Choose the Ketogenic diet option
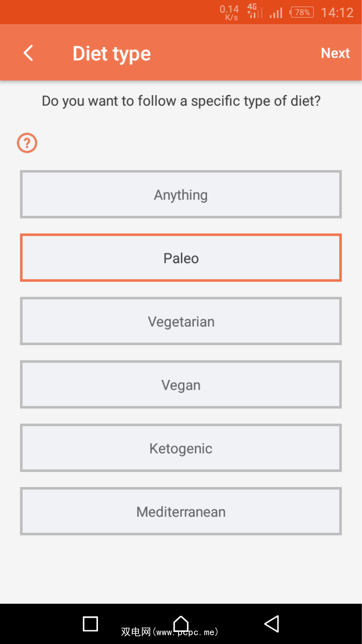Screen dimensions: 362x644 pos(181,448)
